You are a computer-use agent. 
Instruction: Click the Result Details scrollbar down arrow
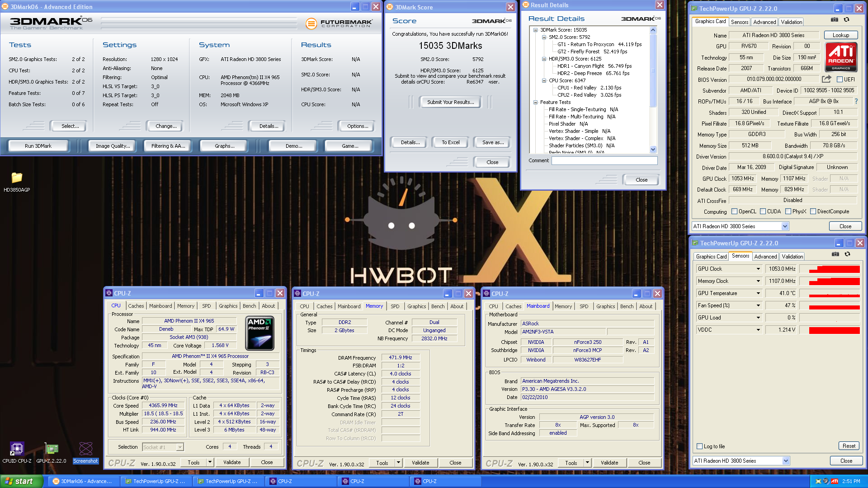tap(653, 150)
